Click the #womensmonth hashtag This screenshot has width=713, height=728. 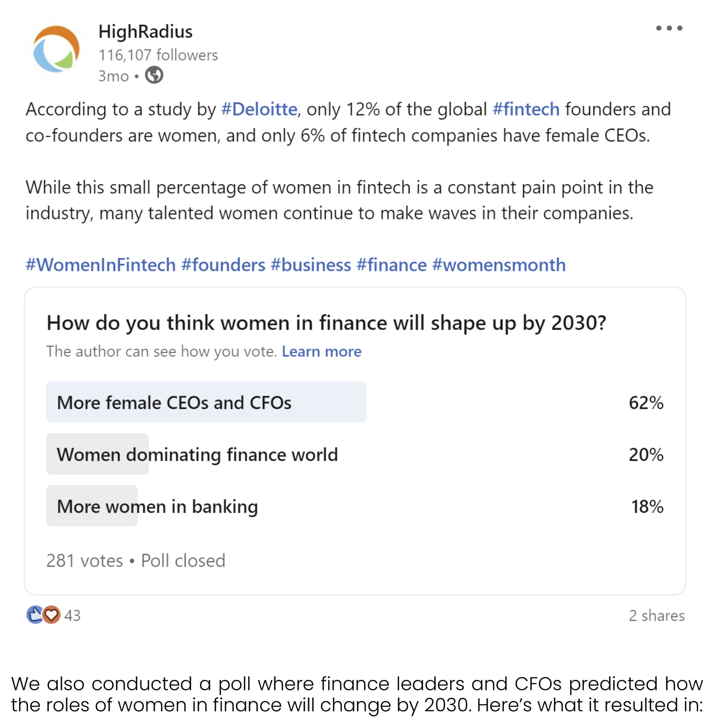pos(499,265)
